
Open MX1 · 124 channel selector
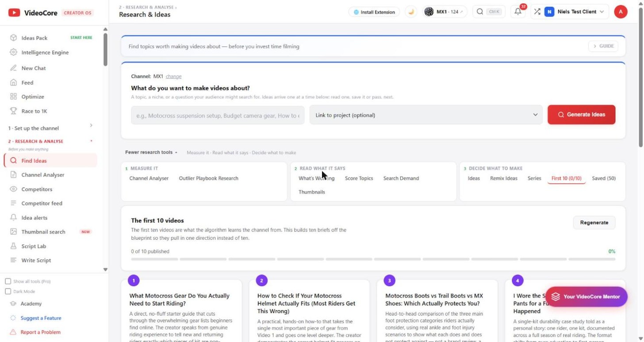click(x=445, y=12)
